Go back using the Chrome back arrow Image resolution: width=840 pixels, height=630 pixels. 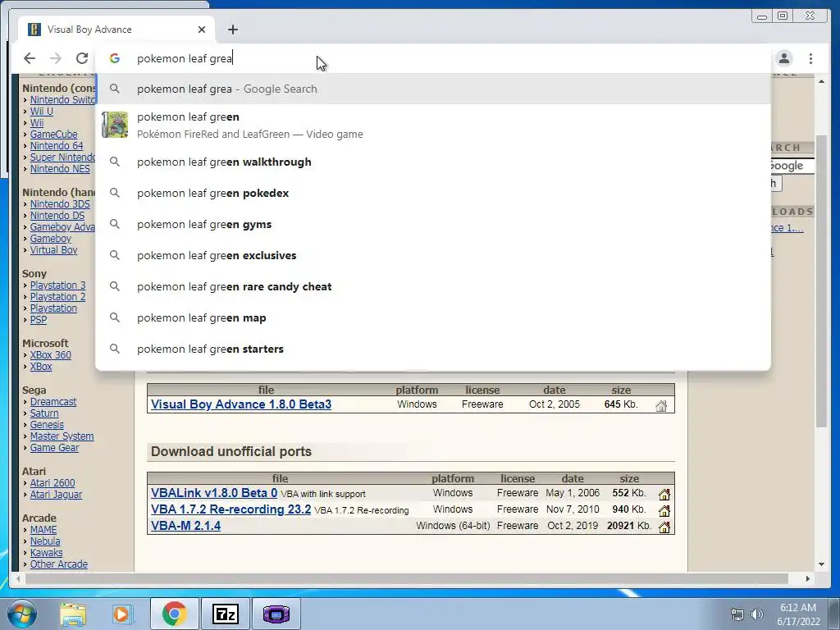tap(30, 58)
